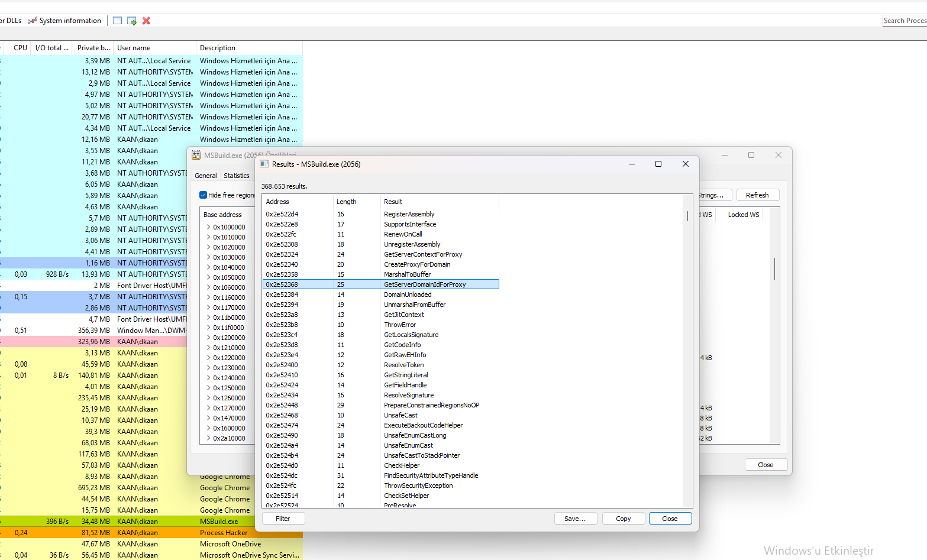The width and height of the screenshot is (927, 560).
Task: Click the red X terminate icon in toolbar
Action: [146, 21]
